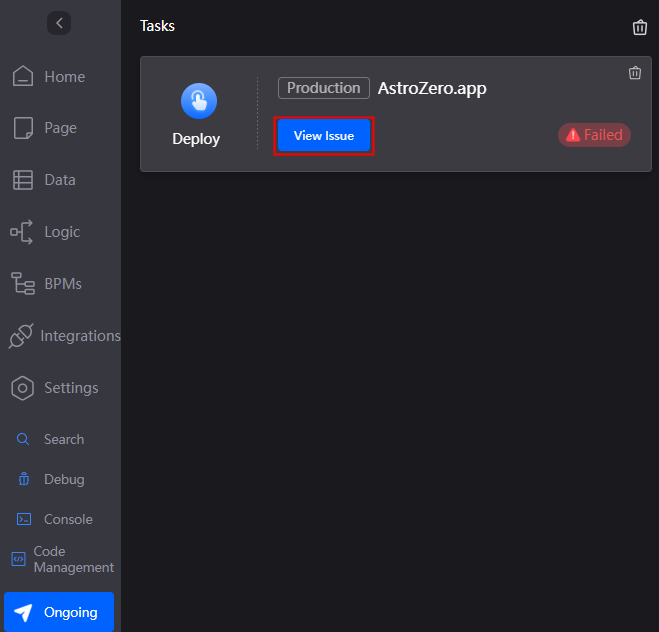Click the Code Management code icon

pos(18,559)
